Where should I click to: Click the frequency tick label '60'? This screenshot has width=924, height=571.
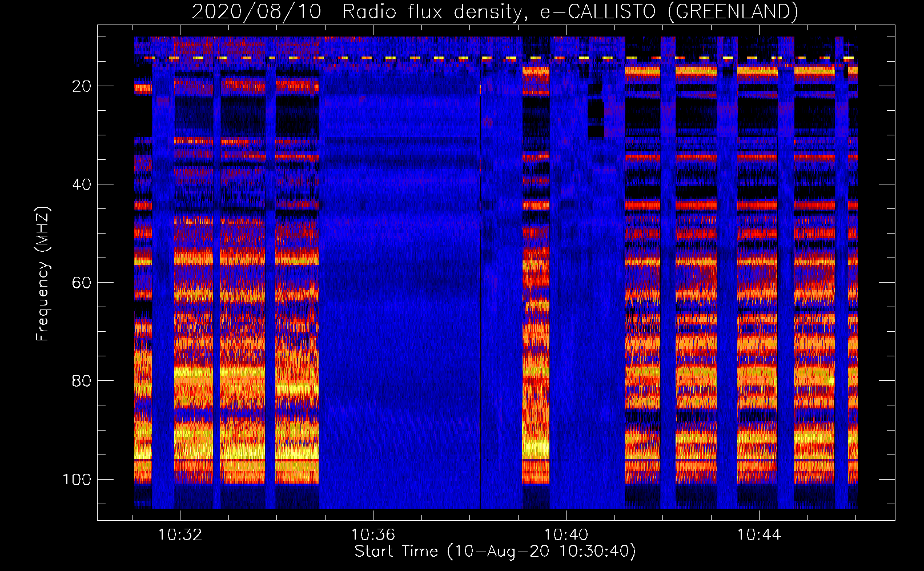point(82,283)
